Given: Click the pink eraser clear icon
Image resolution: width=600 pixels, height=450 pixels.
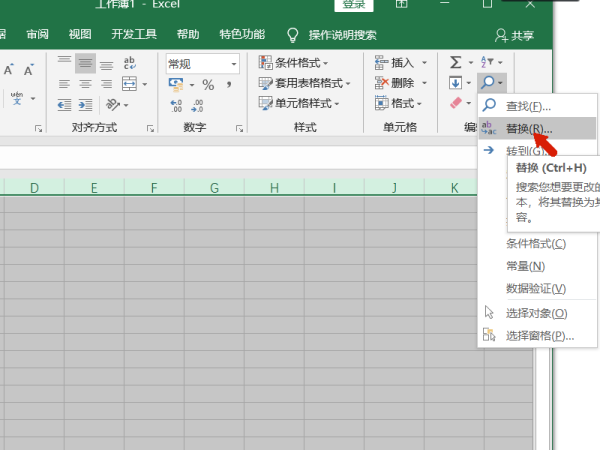Looking at the screenshot, I should (456, 103).
